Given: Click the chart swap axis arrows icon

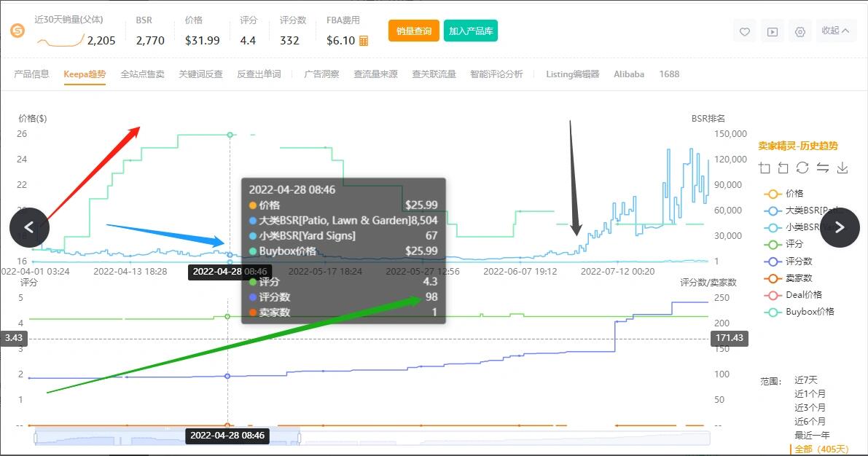Looking at the screenshot, I should (822, 168).
